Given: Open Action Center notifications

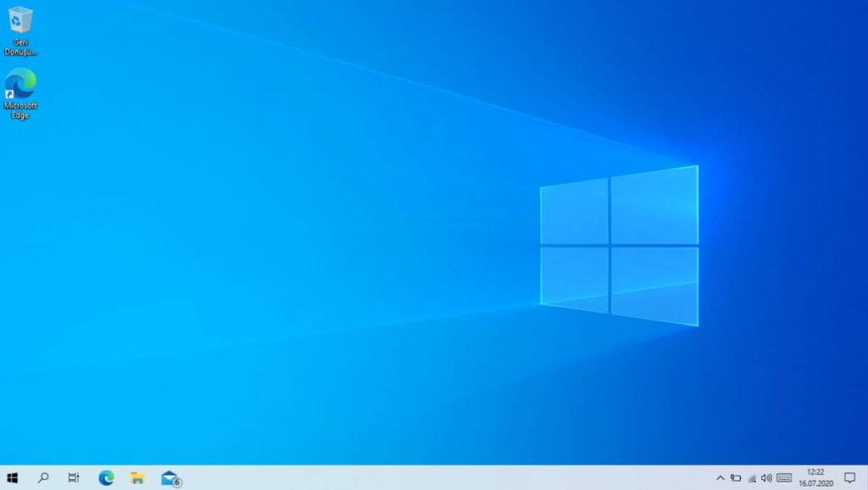Looking at the screenshot, I should pos(849,477).
